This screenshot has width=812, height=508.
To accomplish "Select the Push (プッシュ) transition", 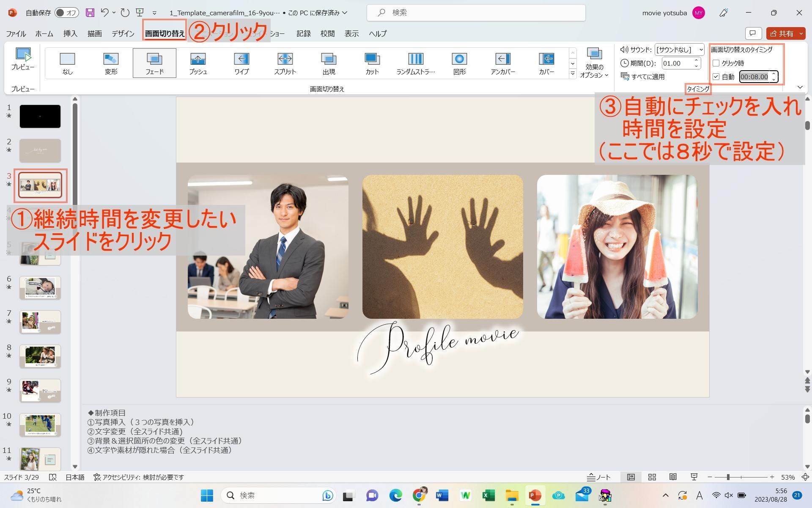I will 198,63.
